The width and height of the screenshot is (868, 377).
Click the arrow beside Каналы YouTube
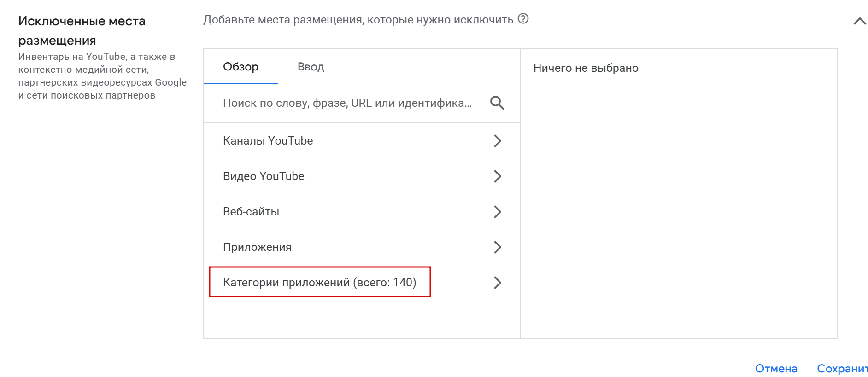click(497, 141)
